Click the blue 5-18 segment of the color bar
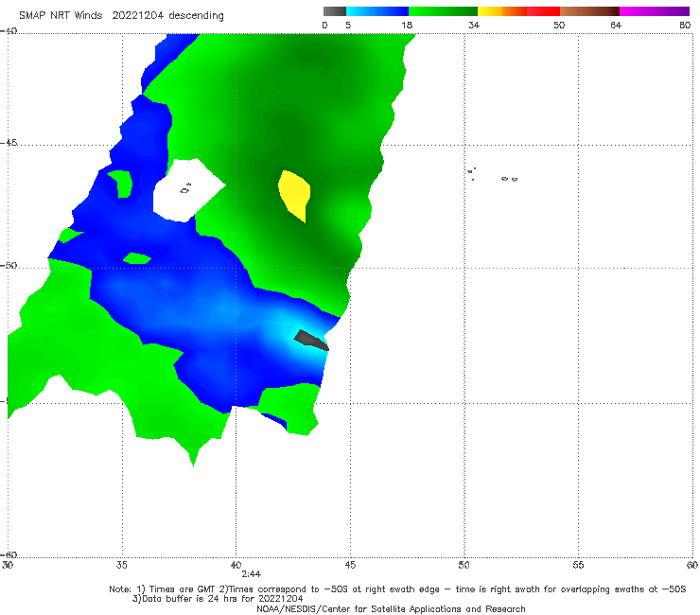The width and height of the screenshot is (700, 615). point(377,11)
